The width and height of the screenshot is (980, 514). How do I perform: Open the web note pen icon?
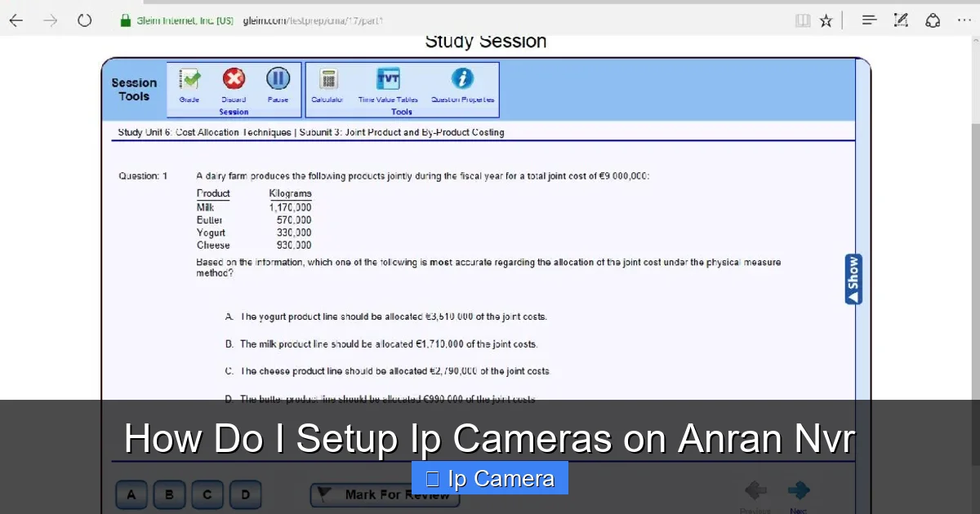click(901, 20)
